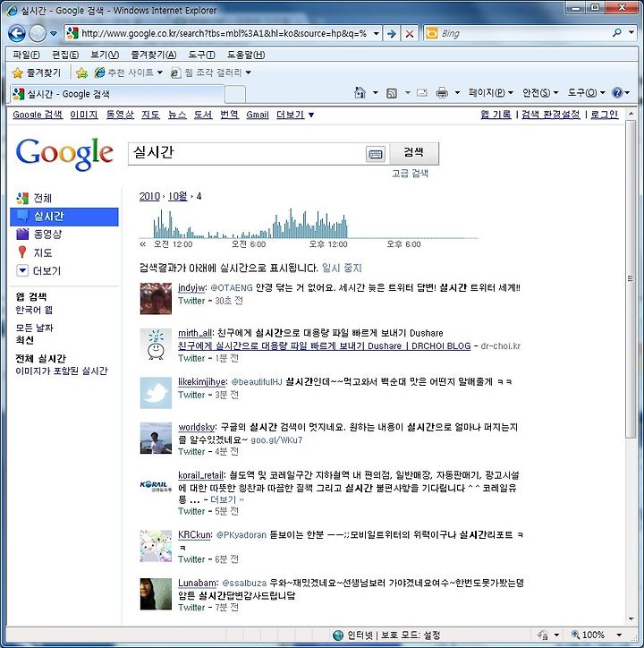Expand the 더보기 top navigation dropdown
Screen dimensions: 644x648
295,115
